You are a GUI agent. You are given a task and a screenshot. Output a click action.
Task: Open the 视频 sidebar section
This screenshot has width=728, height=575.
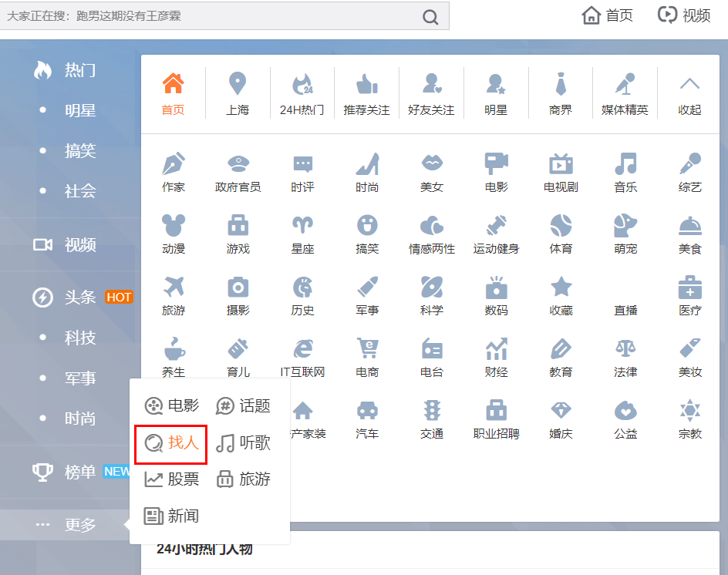(65, 244)
